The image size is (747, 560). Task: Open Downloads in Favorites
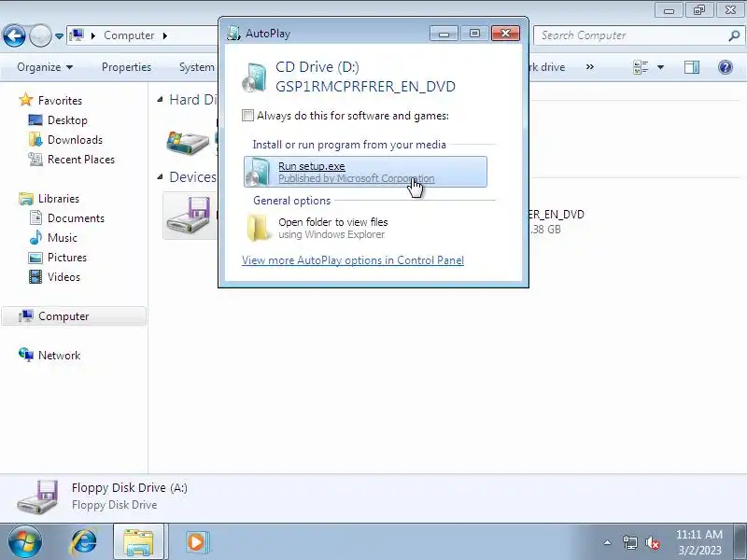tap(75, 139)
